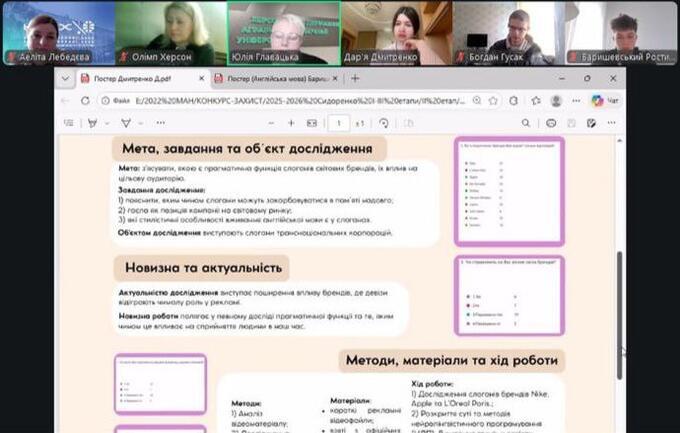The height and width of the screenshot is (433, 680).
Task: Expand the draw tool dropdown arrow
Action: [140, 123]
